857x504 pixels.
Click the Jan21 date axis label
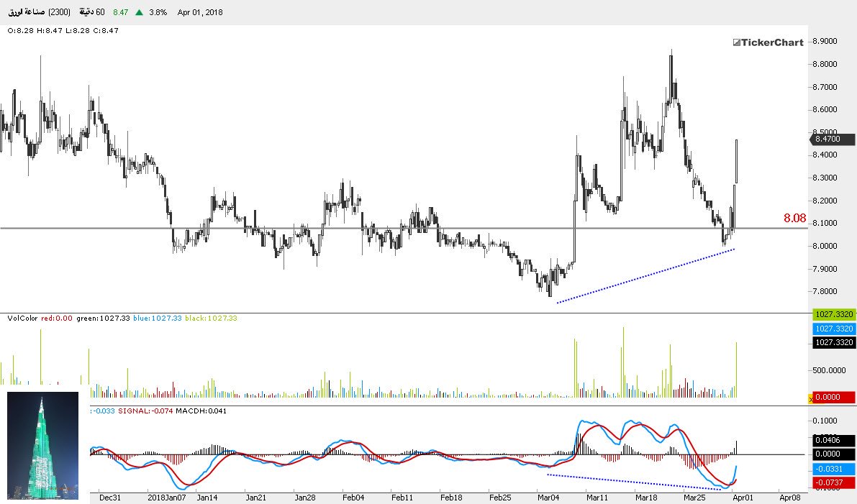tap(255, 498)
